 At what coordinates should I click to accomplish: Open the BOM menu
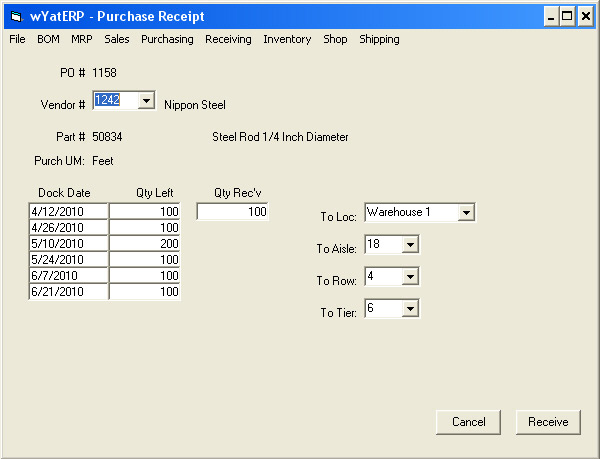(x=48, y=39)
